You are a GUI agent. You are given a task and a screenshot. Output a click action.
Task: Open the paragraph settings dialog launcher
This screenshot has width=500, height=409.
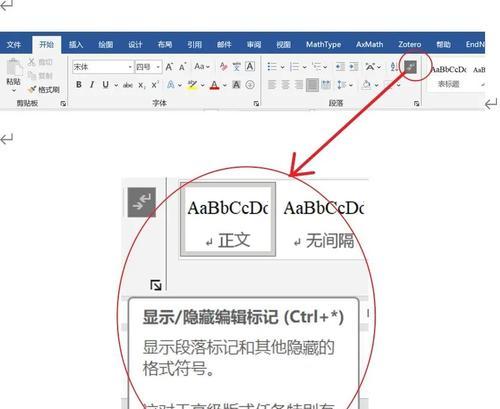[416, 104]
